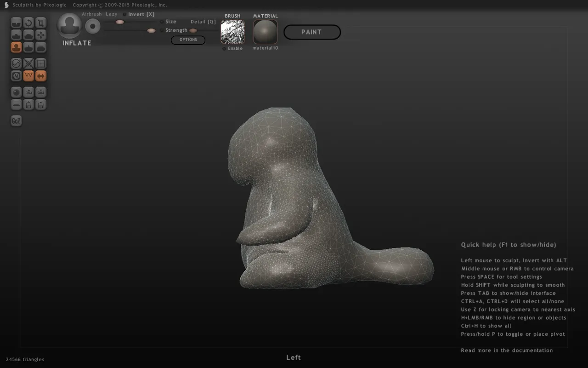Click the large Inflate brush preview icon
Viewport: 588px width, 368px height.
(x=70, y=25)
